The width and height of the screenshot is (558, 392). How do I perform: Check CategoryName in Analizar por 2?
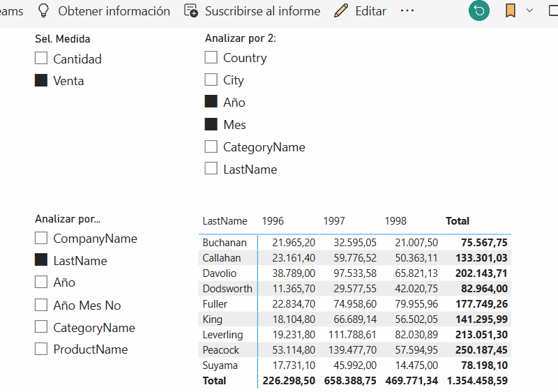[211, 146]
